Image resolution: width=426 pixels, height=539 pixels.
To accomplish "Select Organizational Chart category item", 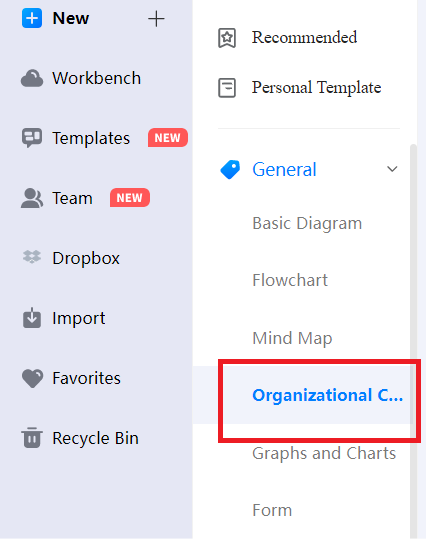I will click(x=328, y=395).
